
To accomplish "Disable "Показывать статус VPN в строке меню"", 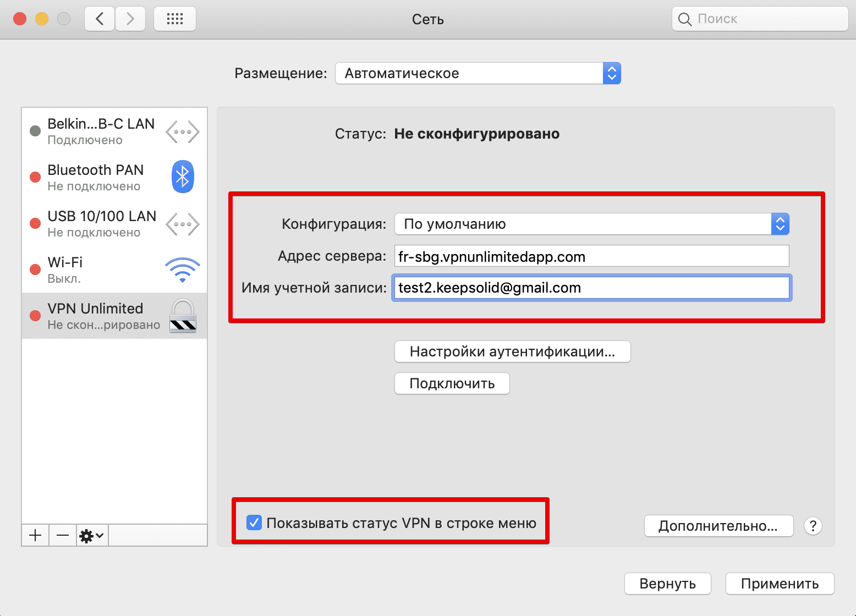I will [254, 523].
